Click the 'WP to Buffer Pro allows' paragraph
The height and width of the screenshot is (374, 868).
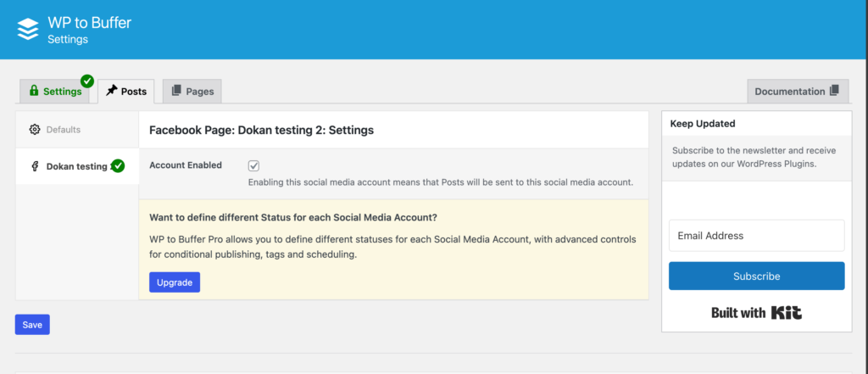click(x=392, y=247)
